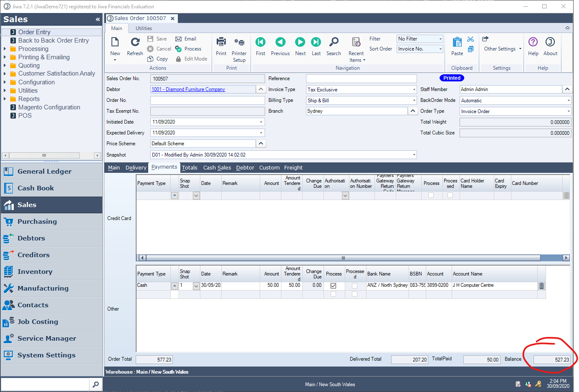This screenshot has width=579, height=392.
Task: Click the Reference input field
Action: coord(361,79)
